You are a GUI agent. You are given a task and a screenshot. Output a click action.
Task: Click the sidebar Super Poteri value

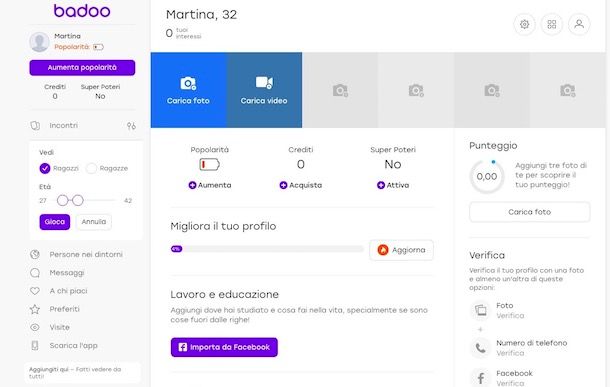coord(100,96)
